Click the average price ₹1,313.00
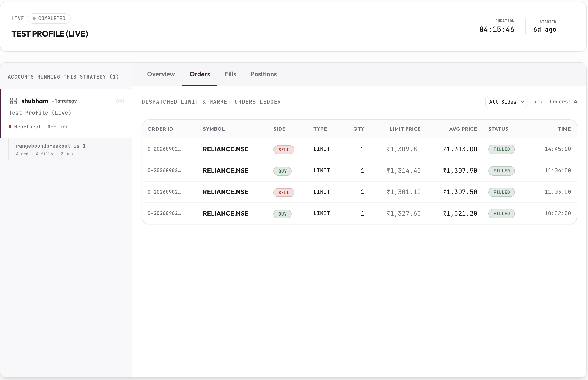The image size is (588, 380). [460, 149]
